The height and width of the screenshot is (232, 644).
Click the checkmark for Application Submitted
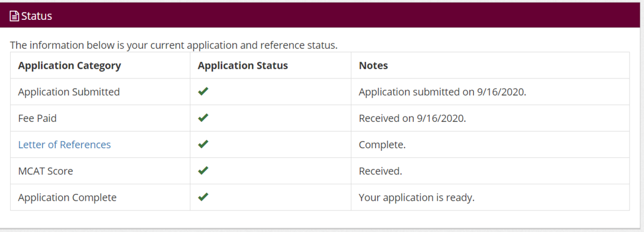point(203,92)
